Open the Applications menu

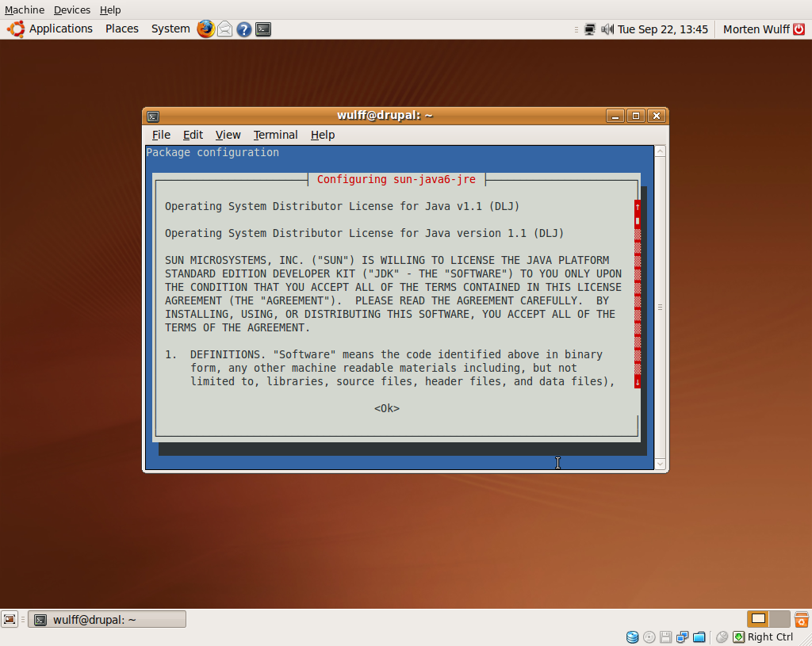coord(60,29)
